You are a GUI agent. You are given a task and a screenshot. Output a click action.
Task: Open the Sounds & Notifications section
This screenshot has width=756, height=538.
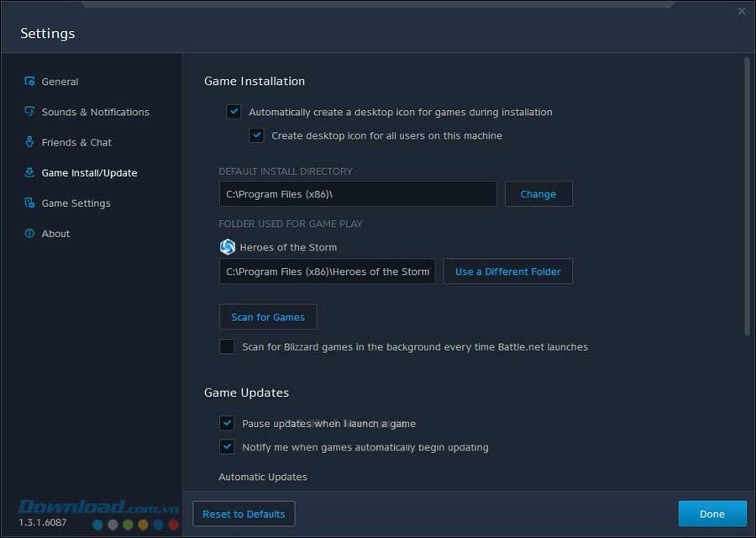tap(95, 112)
